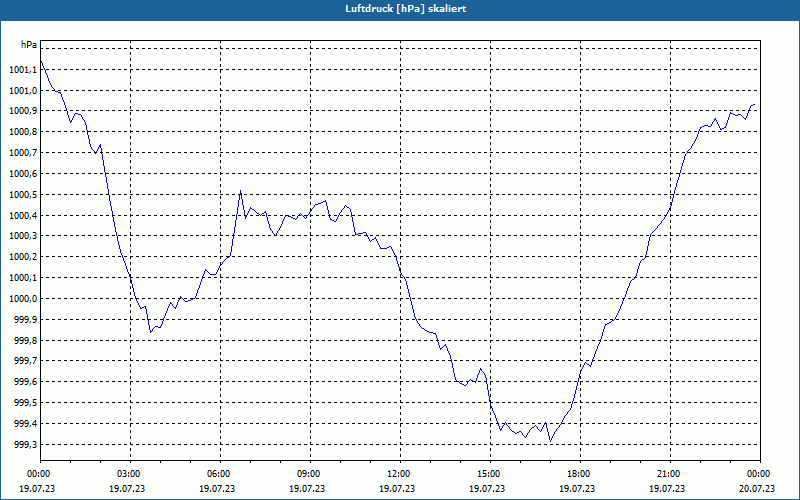The width and height of the screenshot is (800, 500).
Task: Select the 1000,3 axis value
Action: tap(23, 236)
